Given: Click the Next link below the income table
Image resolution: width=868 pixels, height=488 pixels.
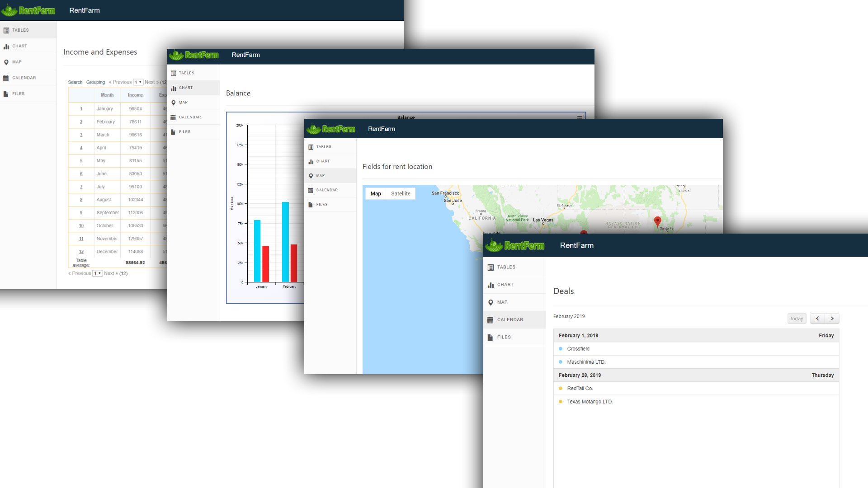Looking at the screenshot, I should (x=111, y=273).
